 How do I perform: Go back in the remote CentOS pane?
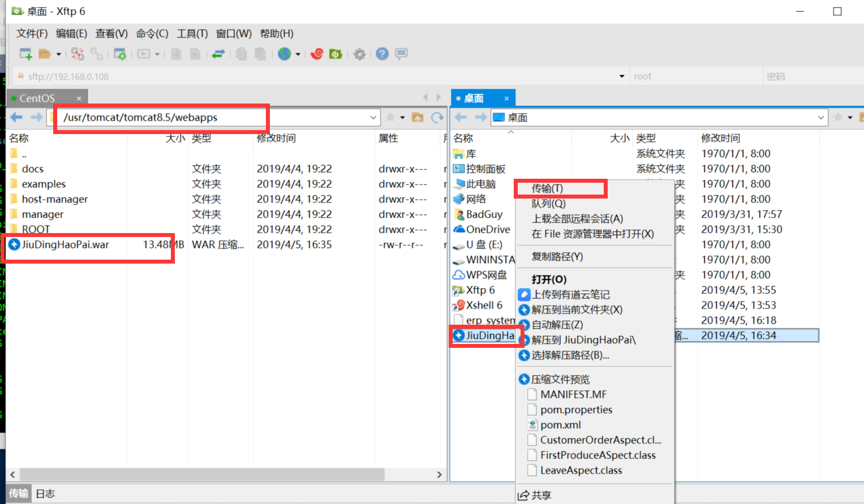point(16,117)
